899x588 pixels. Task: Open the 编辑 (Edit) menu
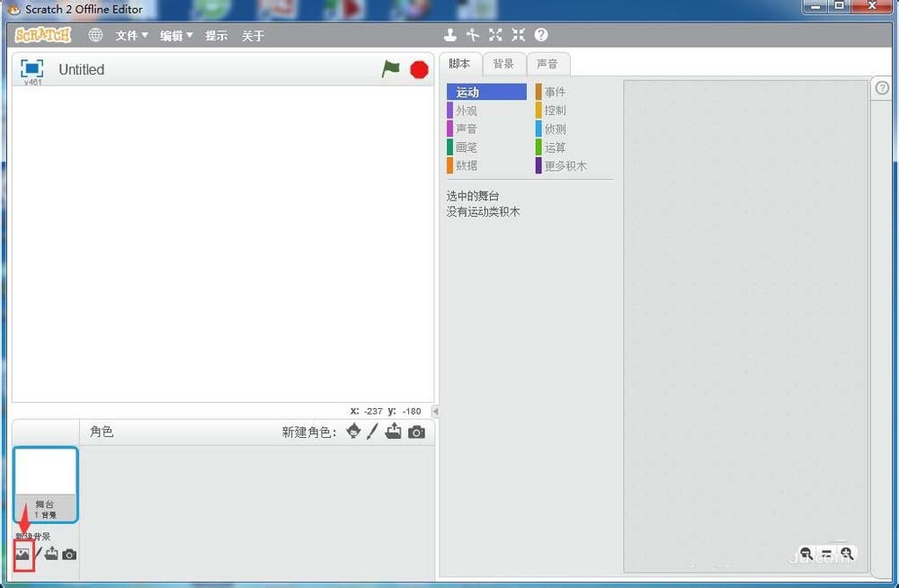click(174, 35)
